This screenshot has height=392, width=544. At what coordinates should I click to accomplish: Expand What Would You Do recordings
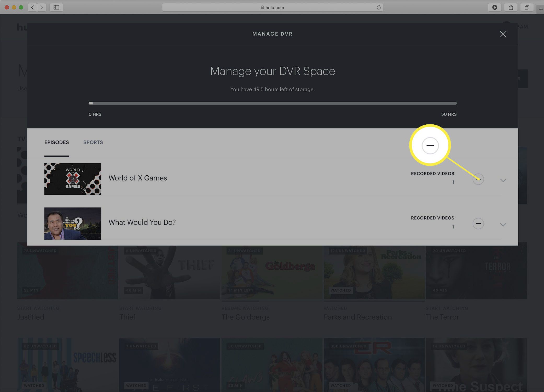tap(503, 224)
